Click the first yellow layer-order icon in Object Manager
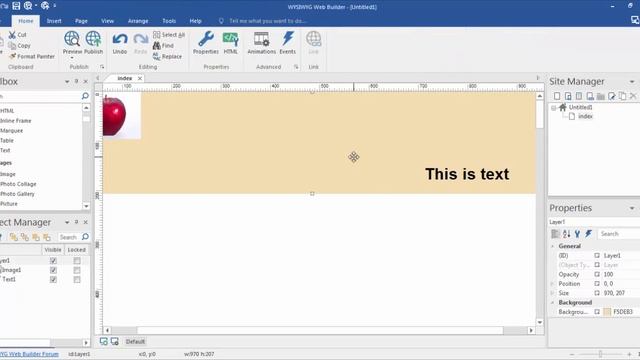The image size is (640, 360). tap(13, 237)
